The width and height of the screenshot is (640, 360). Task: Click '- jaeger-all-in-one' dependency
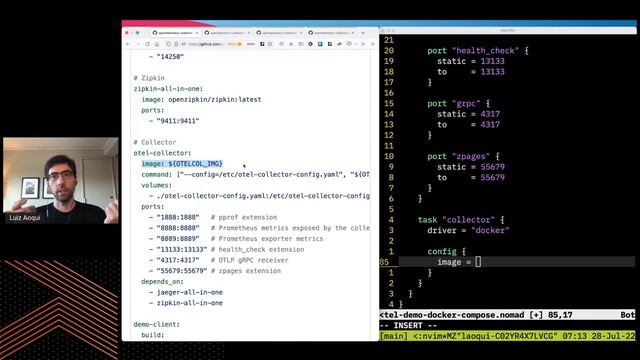click(x=186, y=292)
